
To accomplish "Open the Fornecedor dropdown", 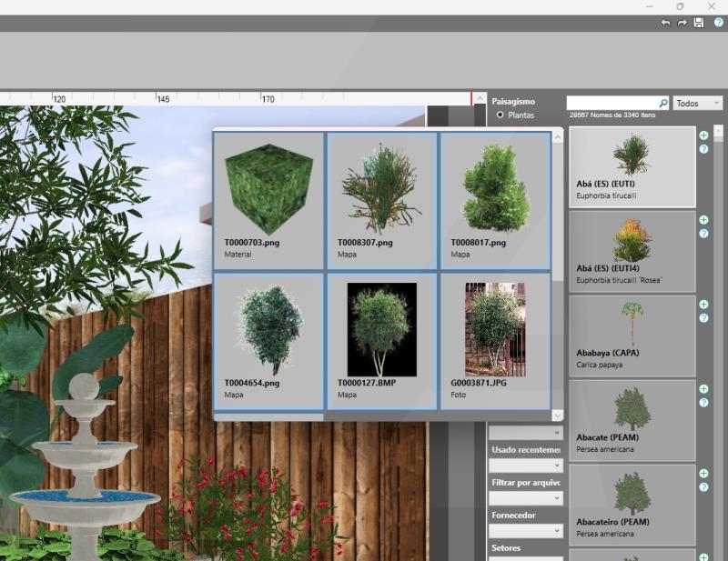I will (526, 531).
